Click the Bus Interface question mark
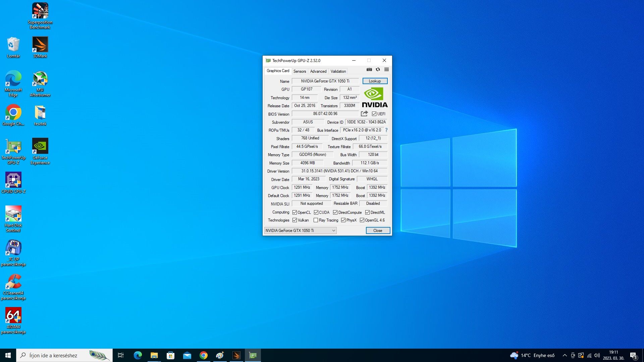Screen dimensions: 644x362 click(386, 130)
